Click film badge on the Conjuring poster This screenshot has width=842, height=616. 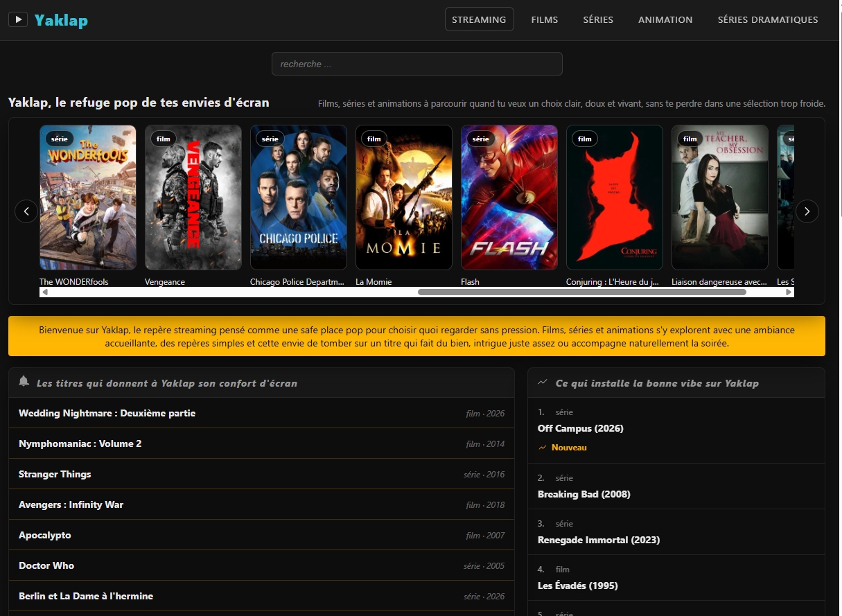pyautogui.click(x=585, y=139)
